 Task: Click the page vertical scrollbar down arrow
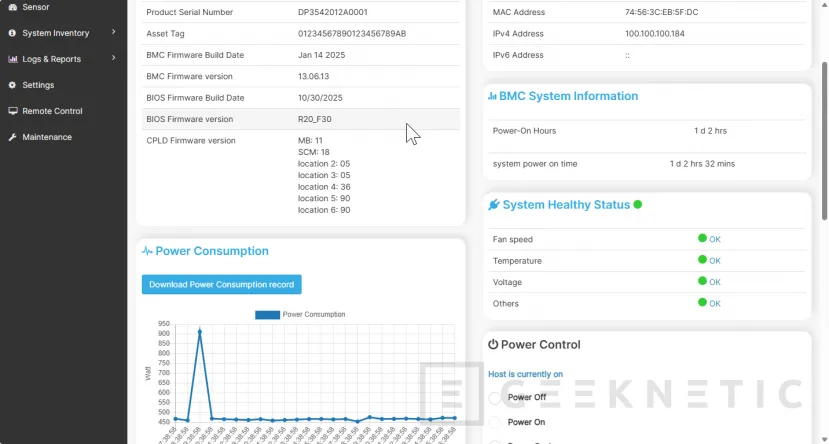pyautogui.click(x=823, y=438)
